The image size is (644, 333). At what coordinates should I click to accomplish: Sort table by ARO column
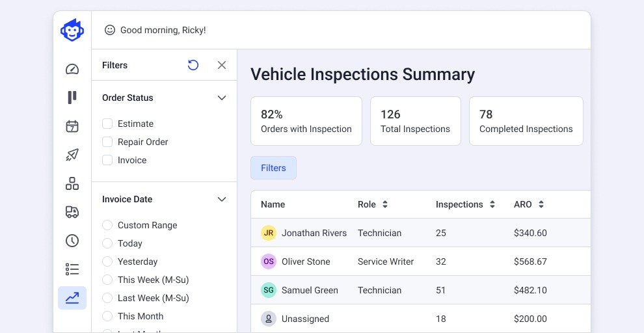541,204
